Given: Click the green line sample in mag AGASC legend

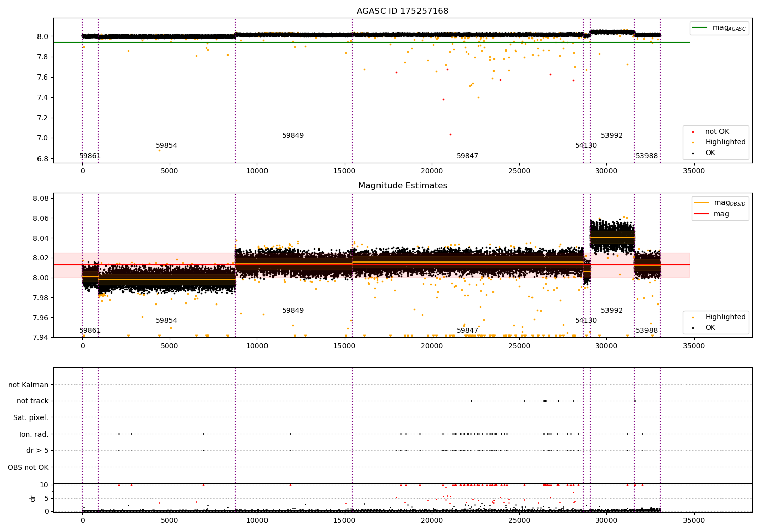Looking at the screenshot, I should 700,28.
